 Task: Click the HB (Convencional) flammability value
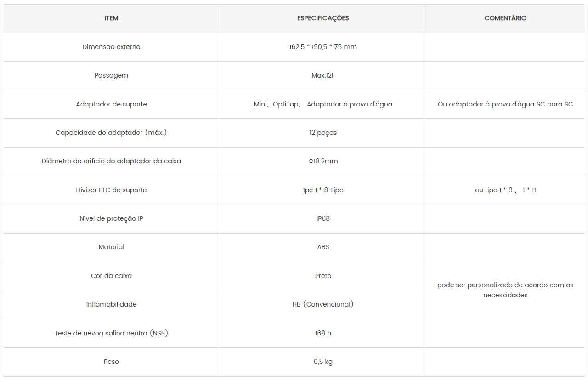click(323, 304)
